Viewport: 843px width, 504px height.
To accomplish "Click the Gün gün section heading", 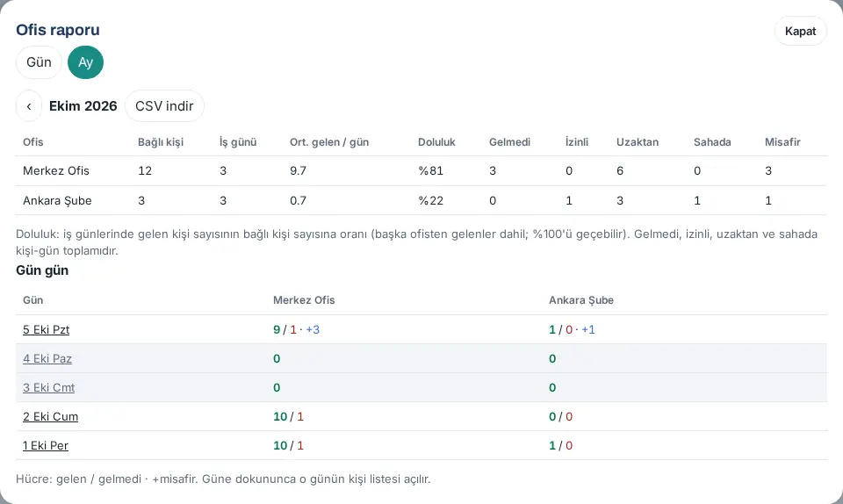I will click(x=42, y=270).
